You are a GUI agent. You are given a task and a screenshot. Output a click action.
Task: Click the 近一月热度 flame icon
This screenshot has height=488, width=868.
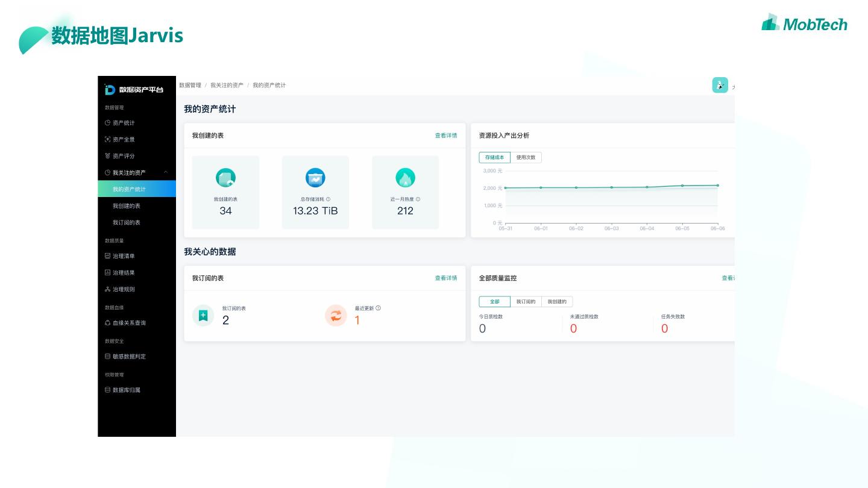[405, 178]
